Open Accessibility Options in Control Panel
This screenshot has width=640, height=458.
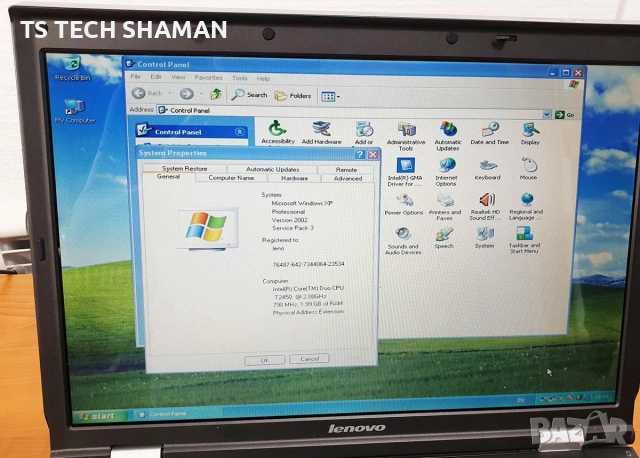point(278,133)
